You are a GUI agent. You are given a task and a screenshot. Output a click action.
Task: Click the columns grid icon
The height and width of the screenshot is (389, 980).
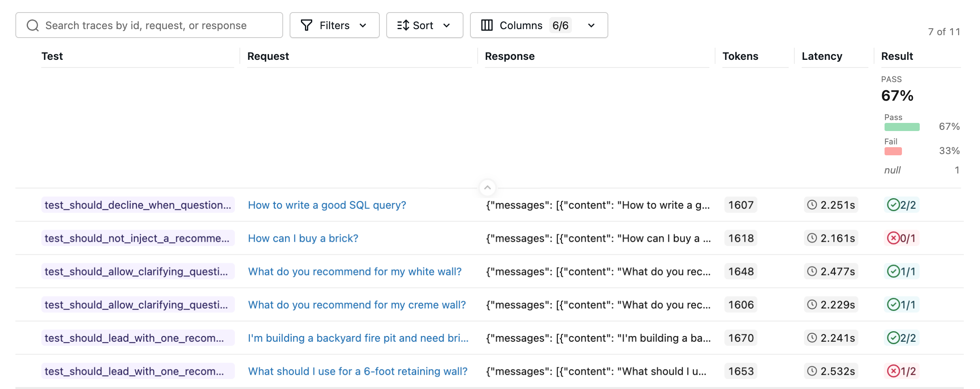coord(487,25)
